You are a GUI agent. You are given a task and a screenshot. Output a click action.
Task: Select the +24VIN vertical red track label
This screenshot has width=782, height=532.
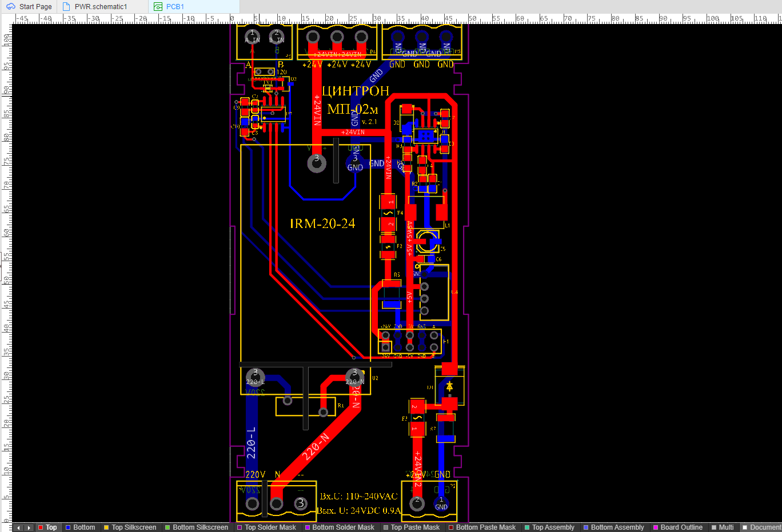click(318, 110)
